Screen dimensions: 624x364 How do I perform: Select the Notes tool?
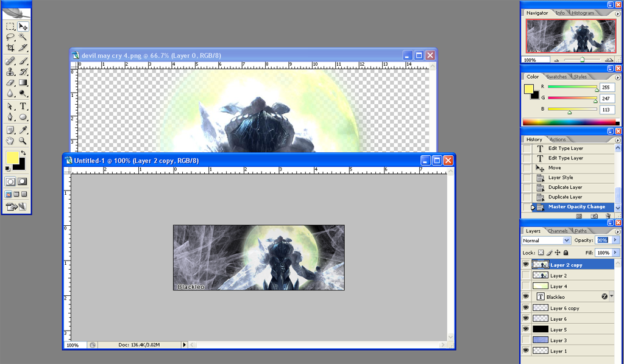pos(10,130)
